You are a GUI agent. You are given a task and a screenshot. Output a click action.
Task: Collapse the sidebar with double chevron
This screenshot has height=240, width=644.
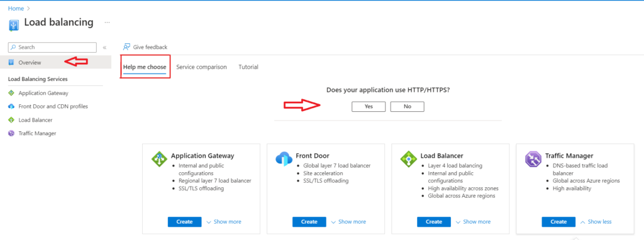[104, 48]
